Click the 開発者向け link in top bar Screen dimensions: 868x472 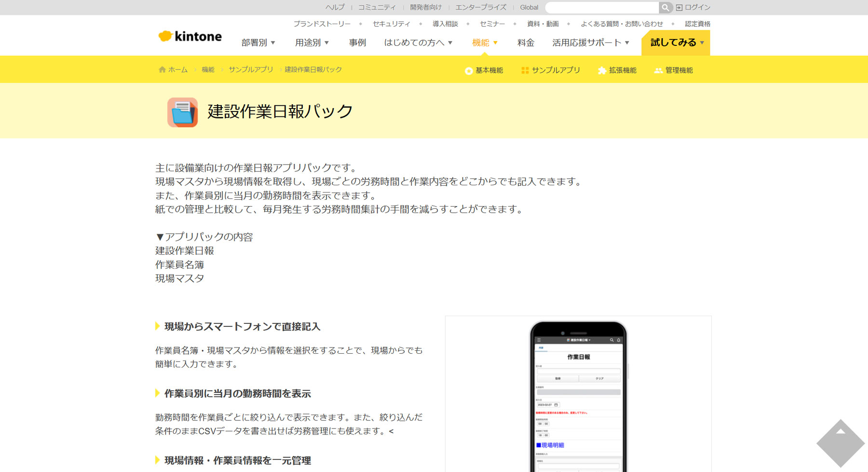[426, 7]
